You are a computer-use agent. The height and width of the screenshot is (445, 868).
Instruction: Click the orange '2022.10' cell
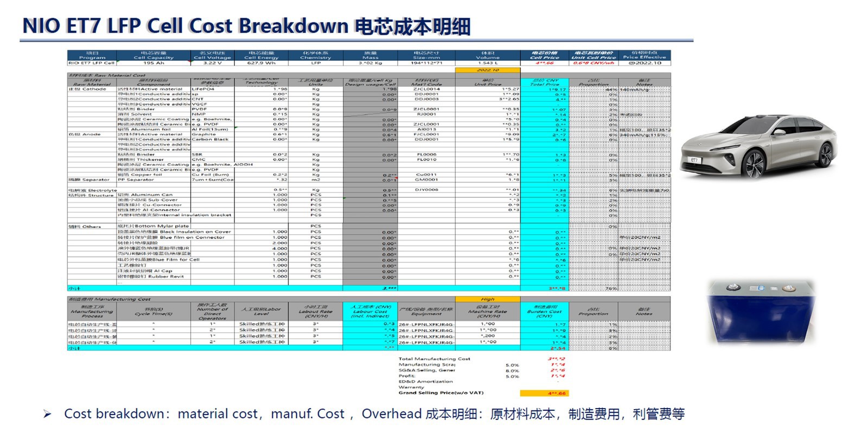[488, 70]
